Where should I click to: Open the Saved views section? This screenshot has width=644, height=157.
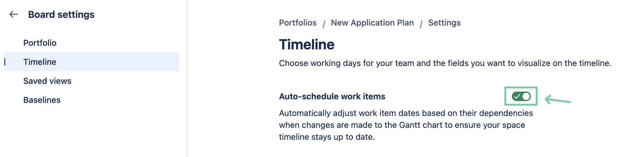(x=47, y=81)
